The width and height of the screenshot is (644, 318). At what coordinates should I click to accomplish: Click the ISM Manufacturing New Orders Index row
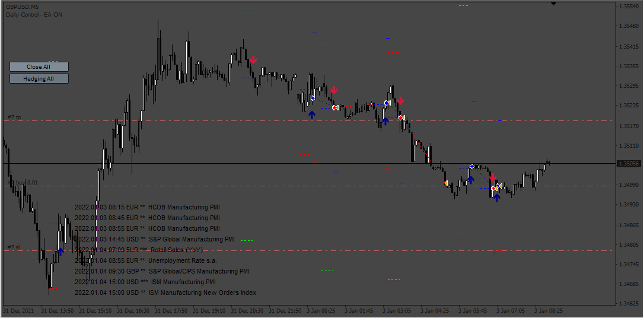[x=165, y=292]
